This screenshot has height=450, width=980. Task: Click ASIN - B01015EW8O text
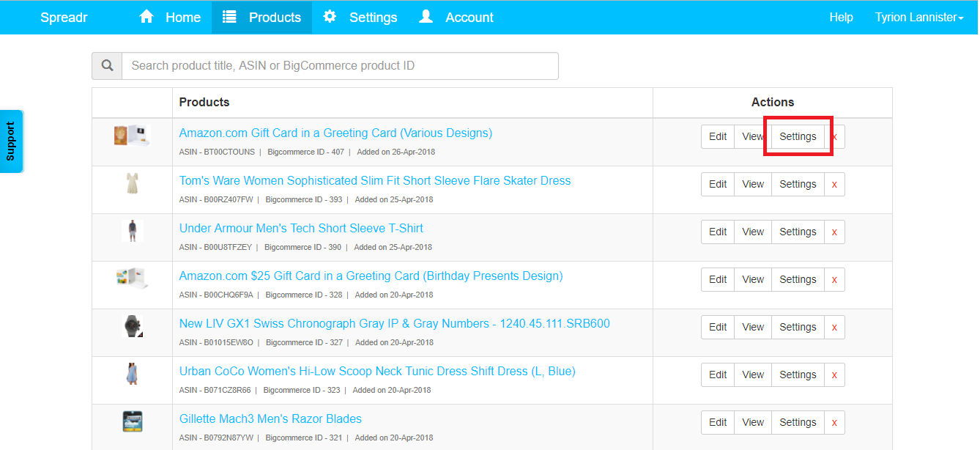click(216, 342)
